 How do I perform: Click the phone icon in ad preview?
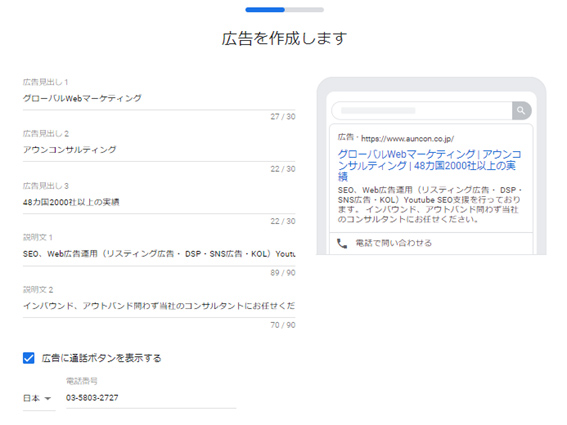coord(342,243)
